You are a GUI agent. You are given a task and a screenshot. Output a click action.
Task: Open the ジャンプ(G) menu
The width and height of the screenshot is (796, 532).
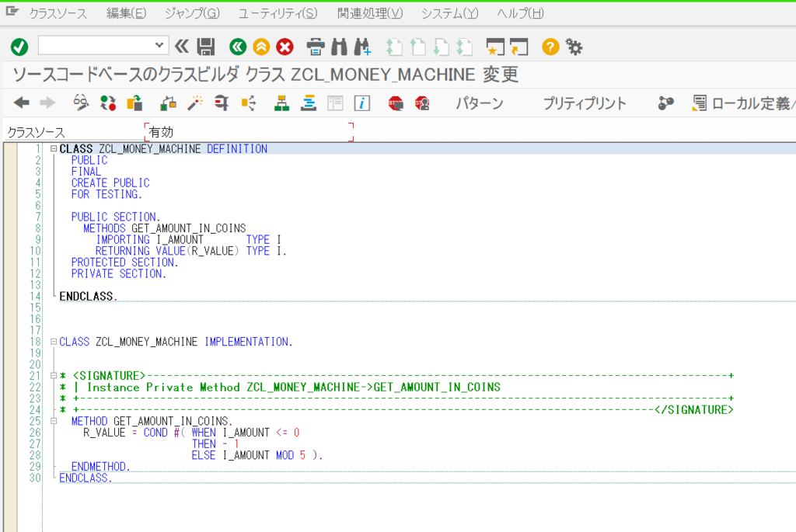(x=193, y=14)
